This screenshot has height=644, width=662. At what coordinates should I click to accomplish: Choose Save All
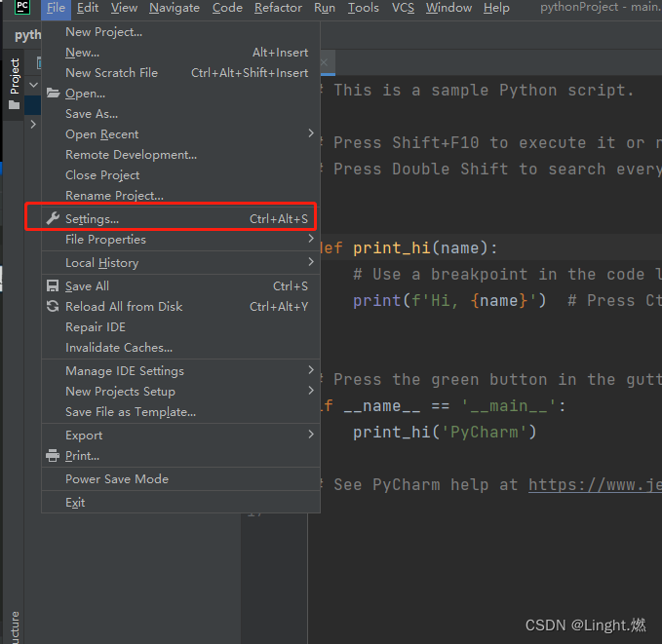(x=180, y=285)
